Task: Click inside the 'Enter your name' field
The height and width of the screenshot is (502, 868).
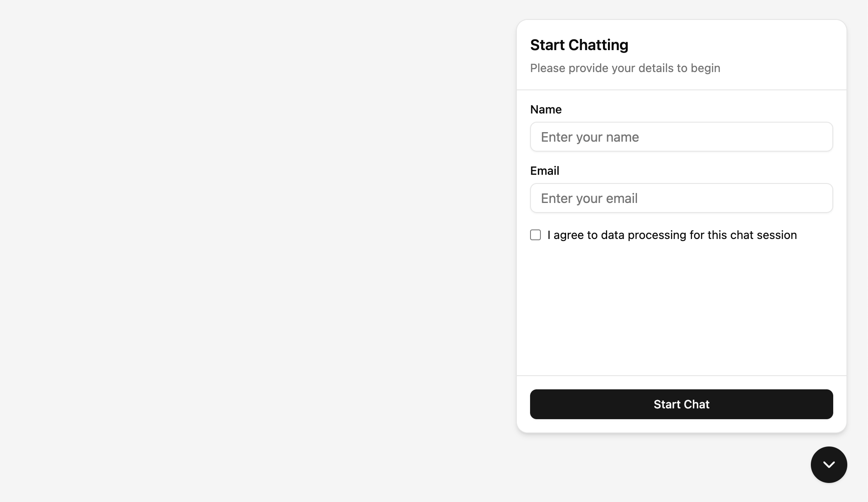Action: 681,137
